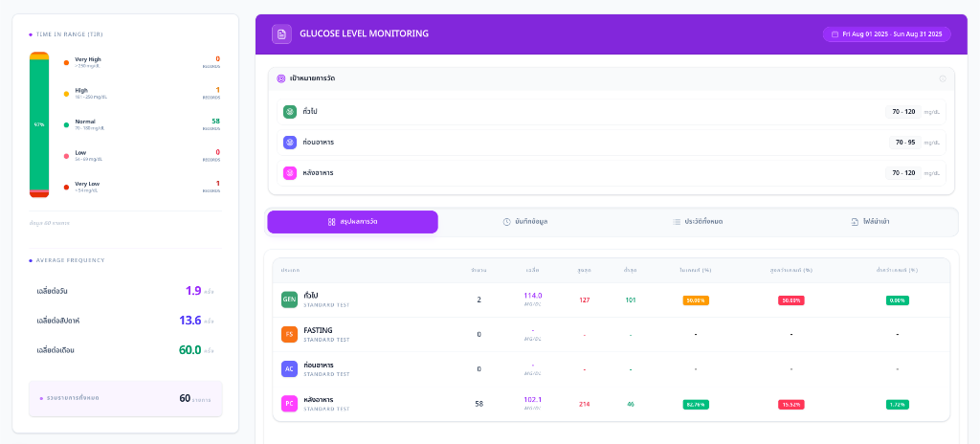980x444 pixels.
Task: Go to the ไฟล์นำเข้า tab
Action: coord(870,222)
